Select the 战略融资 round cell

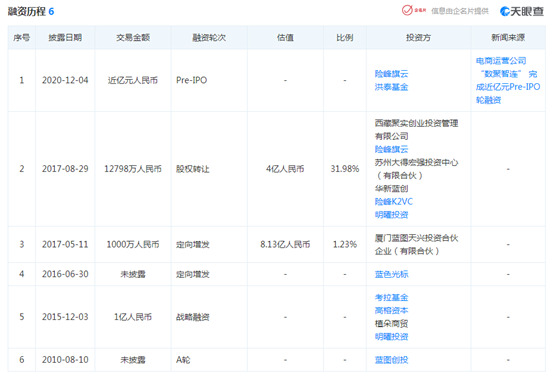click(193, 317)
